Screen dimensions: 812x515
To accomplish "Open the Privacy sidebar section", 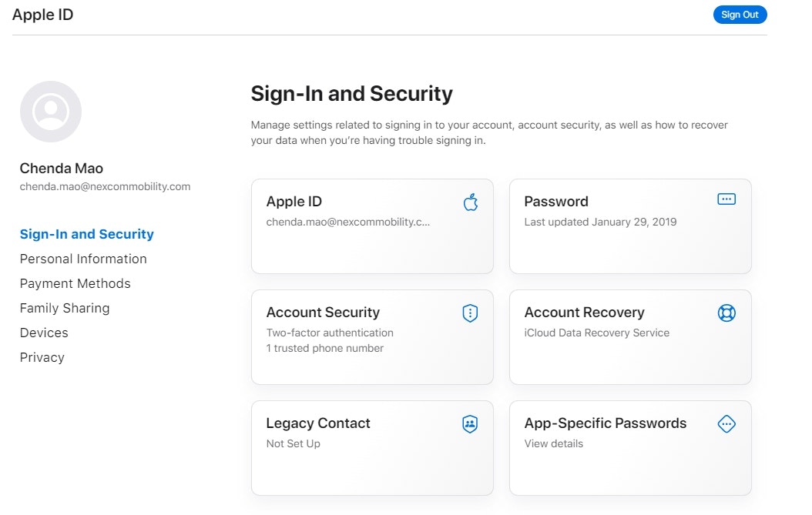I will pos(42,357).
